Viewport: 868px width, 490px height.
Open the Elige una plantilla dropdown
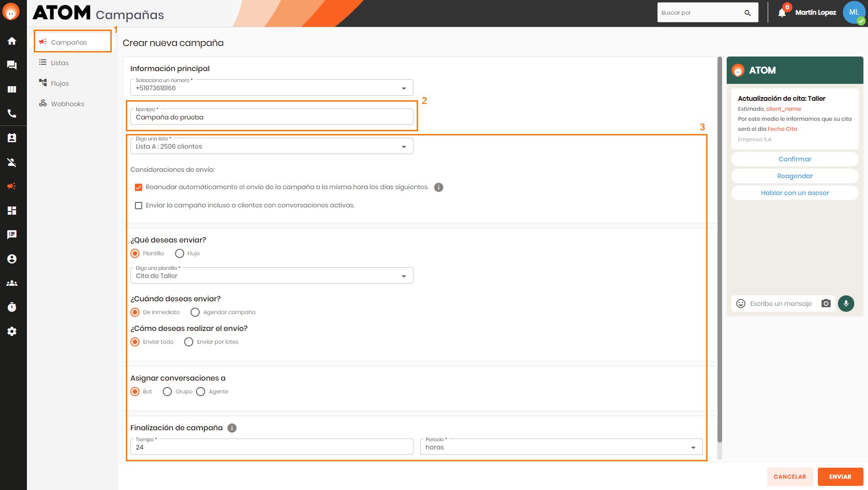[x=272, y=275]
